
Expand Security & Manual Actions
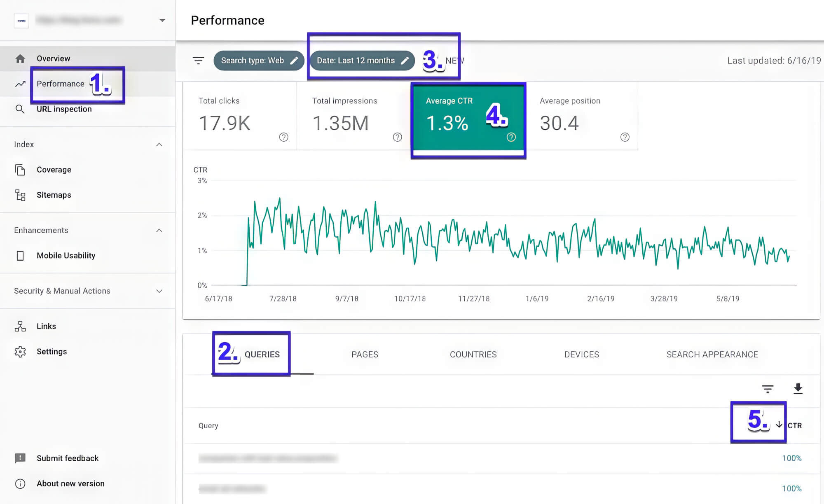160,291
